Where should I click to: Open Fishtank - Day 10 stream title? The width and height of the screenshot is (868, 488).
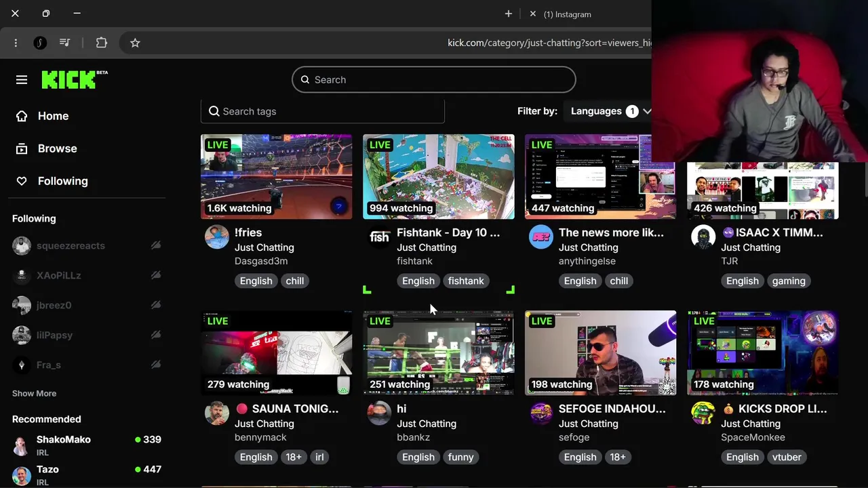pos(448,232)
